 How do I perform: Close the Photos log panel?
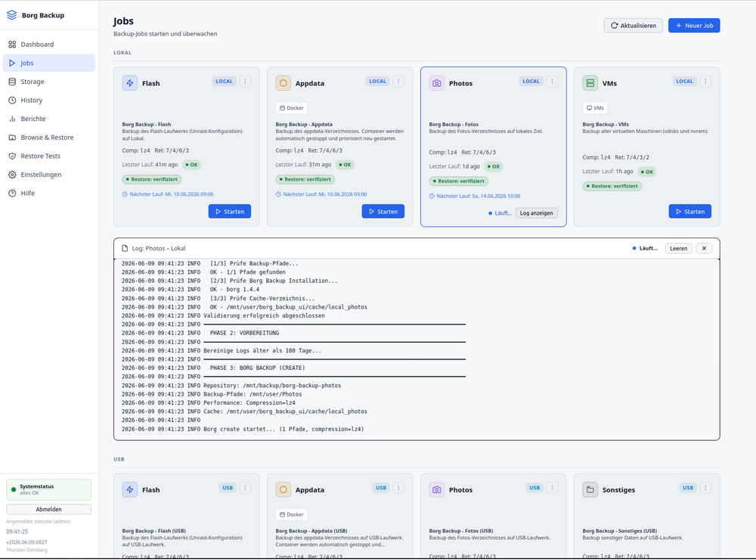click(704, 248)
